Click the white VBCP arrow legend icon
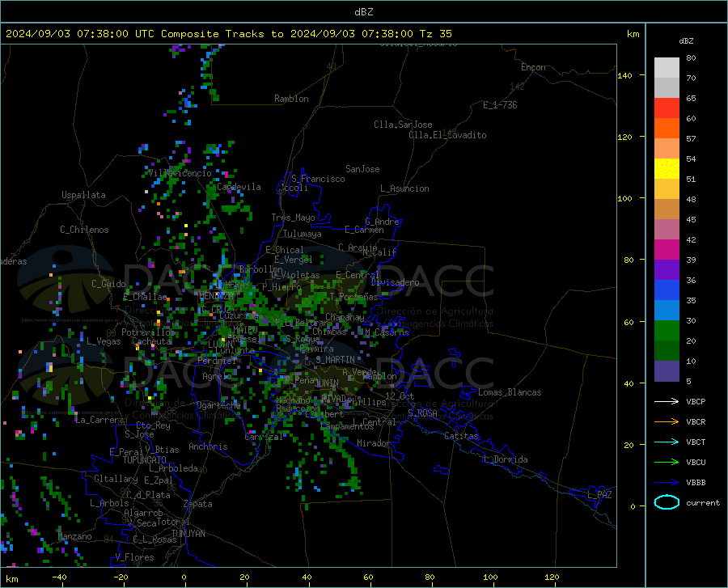 click(x=667, y=401)
